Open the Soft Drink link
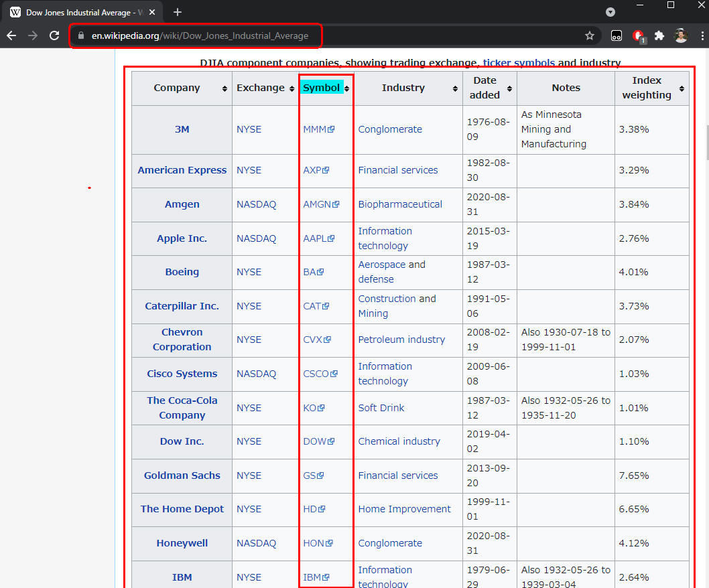Image resolution: width=709 pixels, height=588 pixels. (x=381, y=408)
